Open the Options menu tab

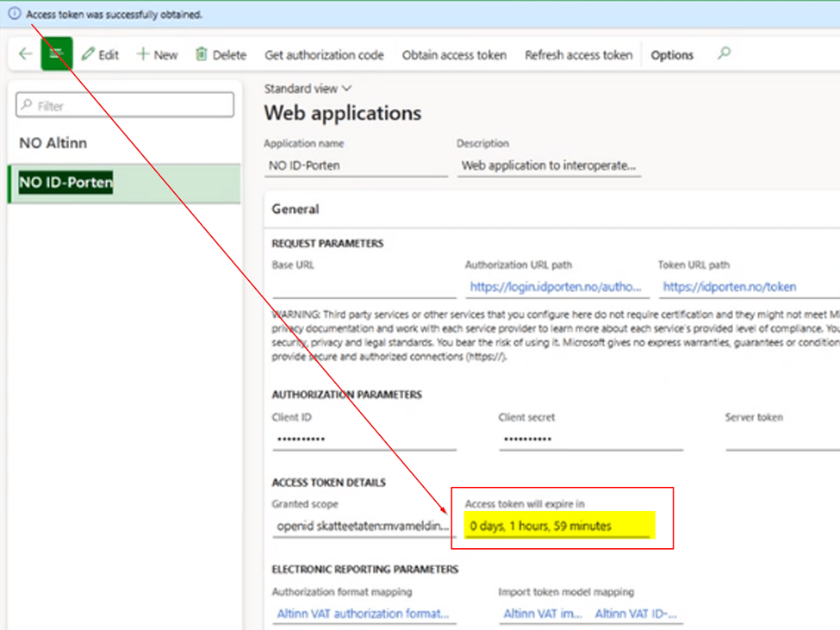click(672, 55)
